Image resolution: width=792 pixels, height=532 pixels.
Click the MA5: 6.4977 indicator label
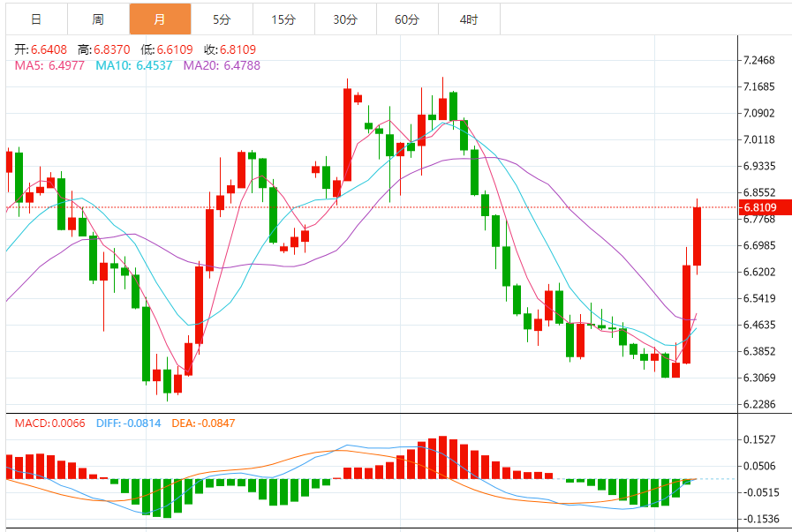(49, 65)
